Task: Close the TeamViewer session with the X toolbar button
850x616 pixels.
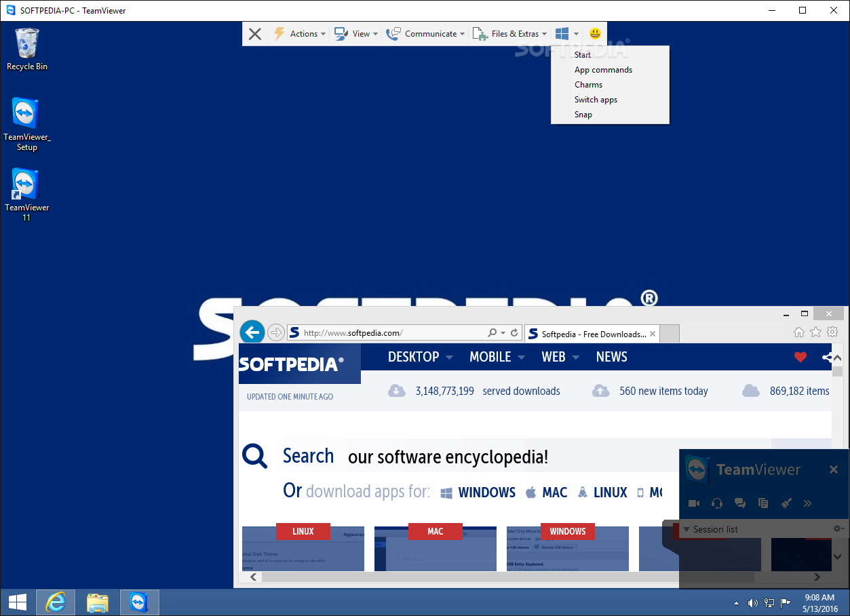Action: [x=255, y=34]
